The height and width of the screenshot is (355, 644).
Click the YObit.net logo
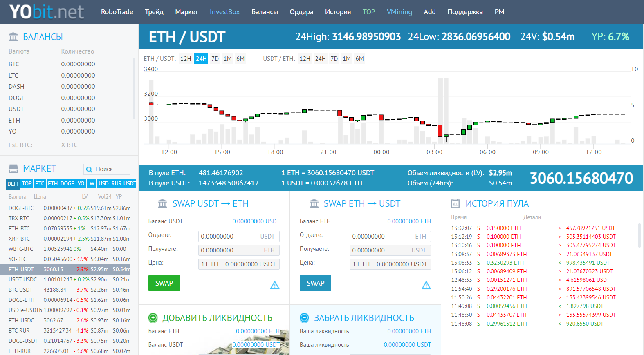coord(47,12)
